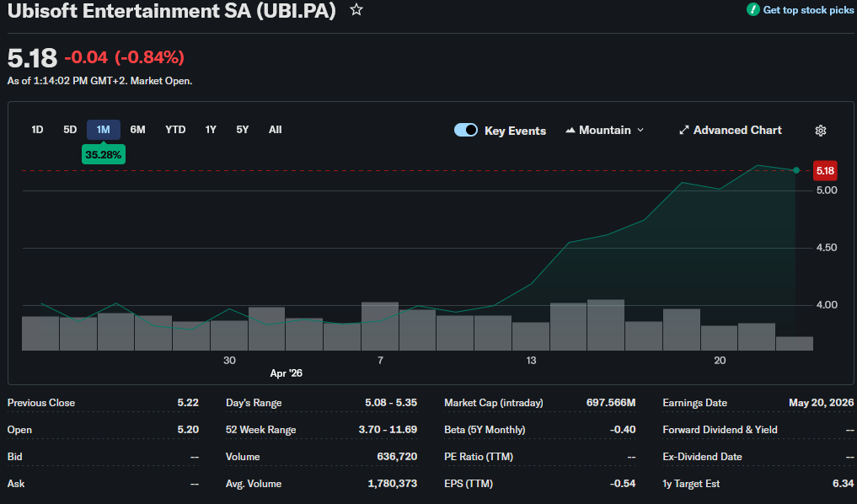Switch to the 6M time range

coord(137,130)
